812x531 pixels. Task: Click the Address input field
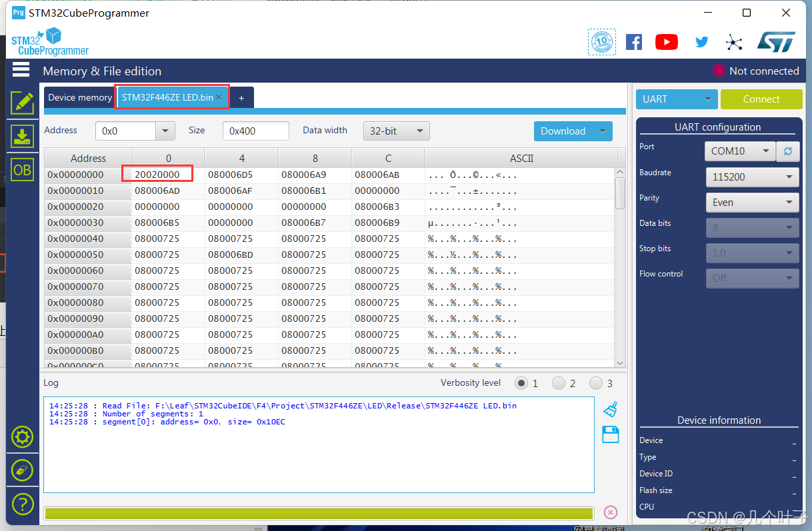[x=126, y=131]
